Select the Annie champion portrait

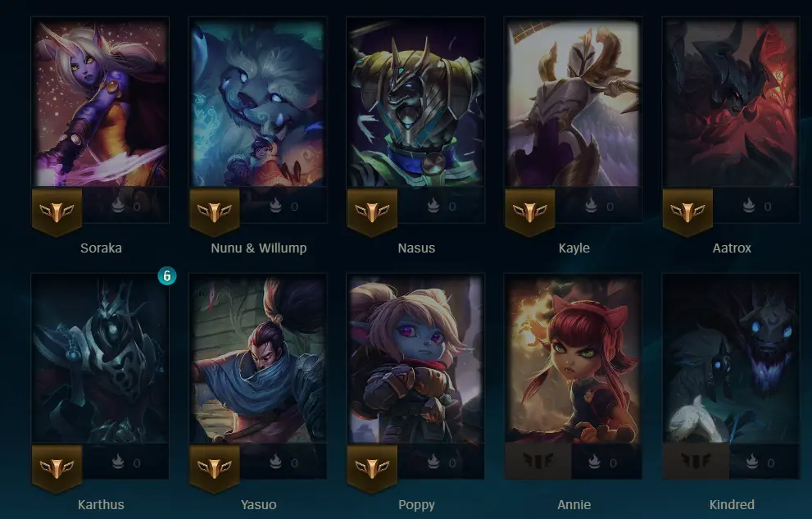[574, 358]
